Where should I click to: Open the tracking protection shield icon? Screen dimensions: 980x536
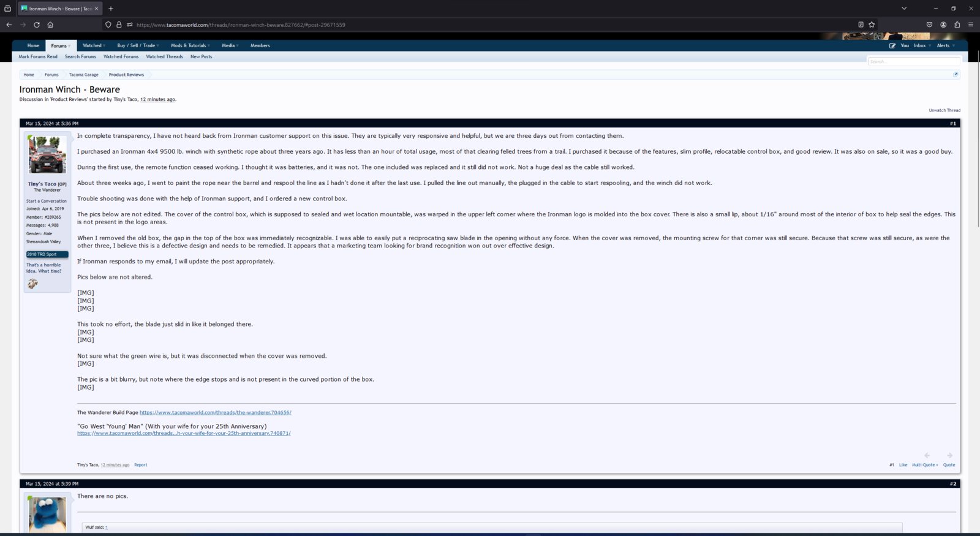pyautogui.click(x=108, y=25)
